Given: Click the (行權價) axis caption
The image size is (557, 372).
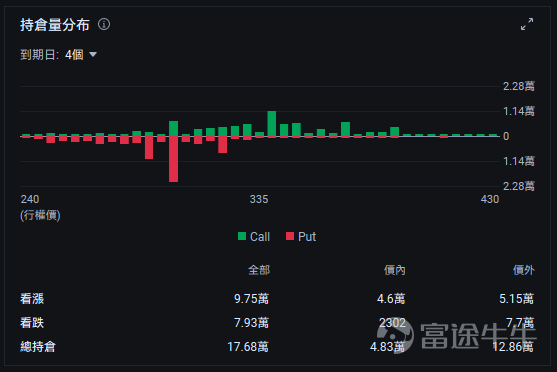Looking at the screenshot, I should [x=40, y=215].
